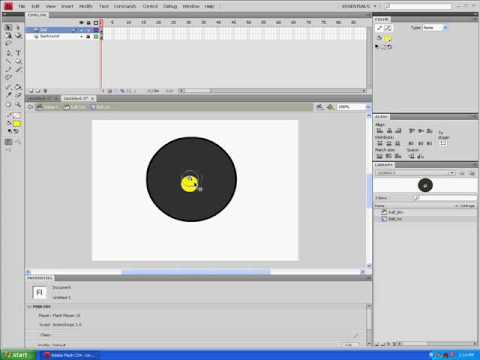Click the Linkage column header in Library
The image size is (480, 360).
click(467, 206)
